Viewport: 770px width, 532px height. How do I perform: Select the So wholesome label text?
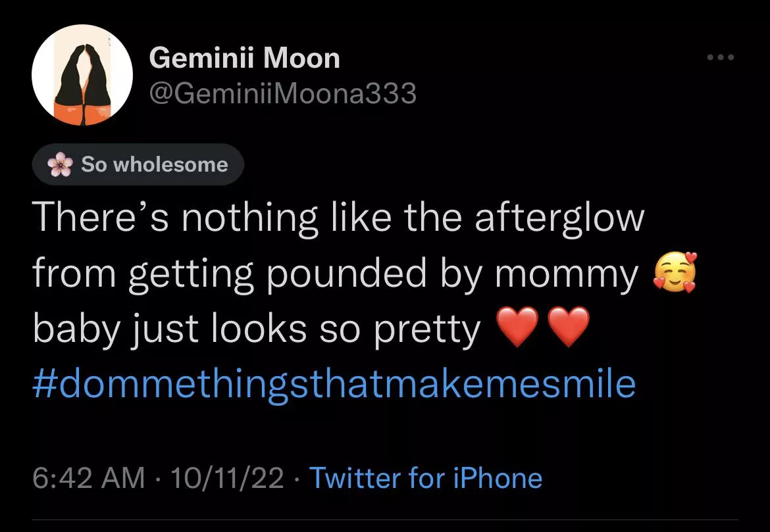tap(154, 164)
